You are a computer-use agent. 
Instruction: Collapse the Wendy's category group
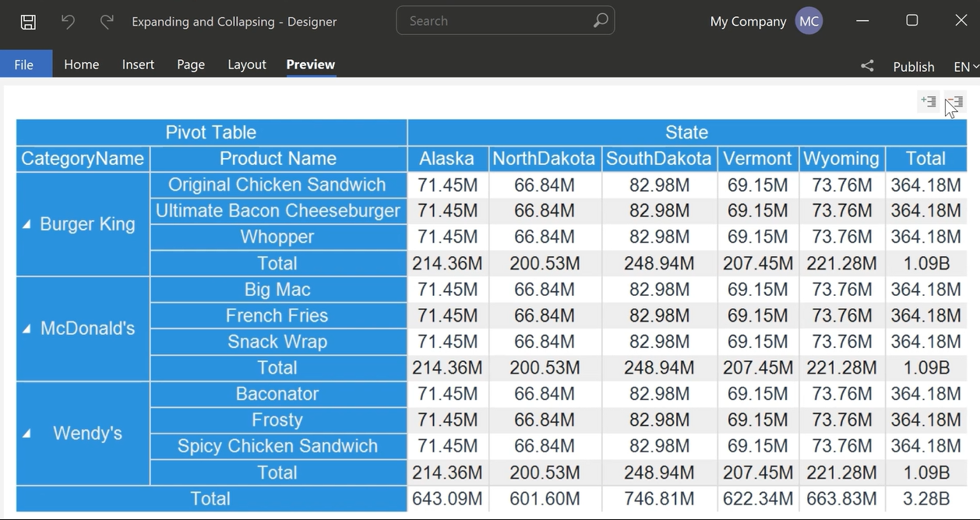(26, 433)
